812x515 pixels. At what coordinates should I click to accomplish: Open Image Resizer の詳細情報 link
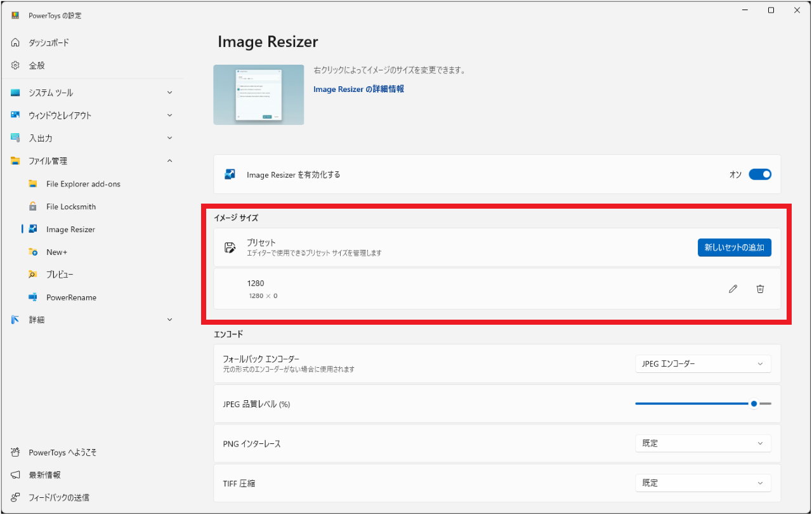click(x=358, y=89)
